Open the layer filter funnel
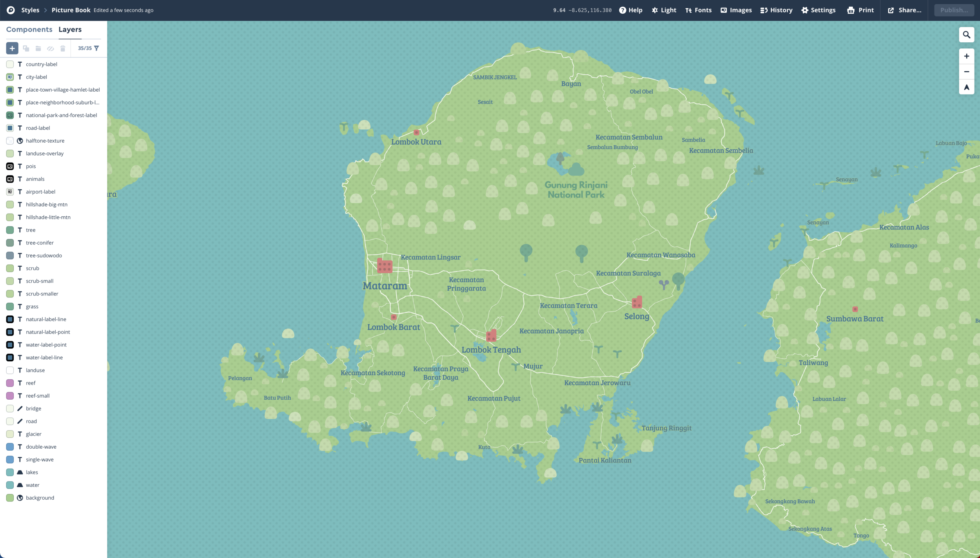Viewport: 980px width, 558px height. point(96,48)
